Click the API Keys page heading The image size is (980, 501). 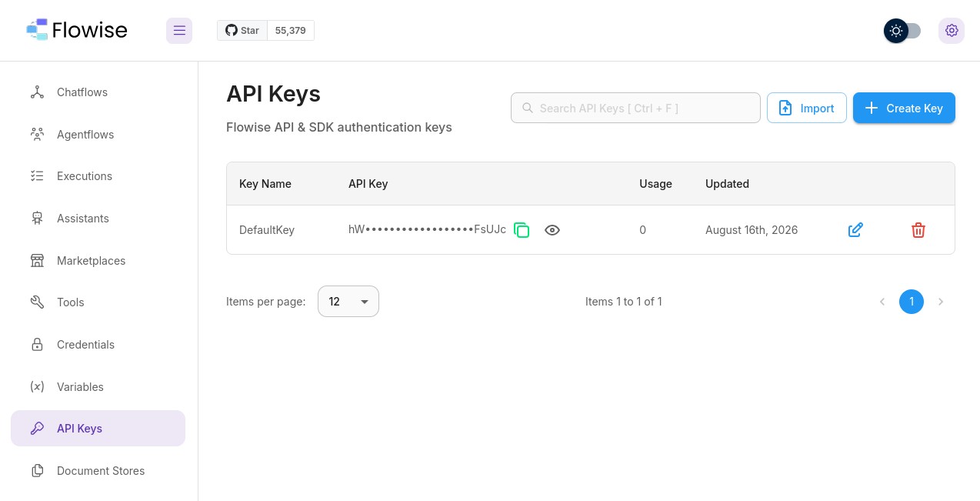click(273, 94)
